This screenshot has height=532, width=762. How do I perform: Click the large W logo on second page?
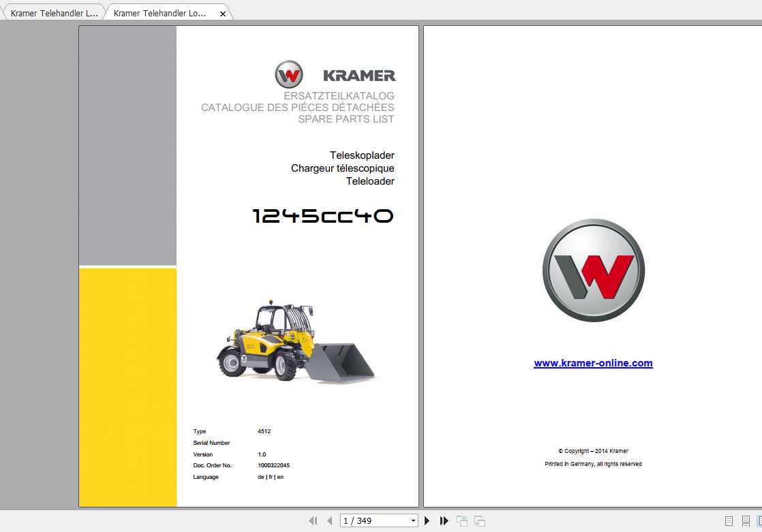click(594, 270)
